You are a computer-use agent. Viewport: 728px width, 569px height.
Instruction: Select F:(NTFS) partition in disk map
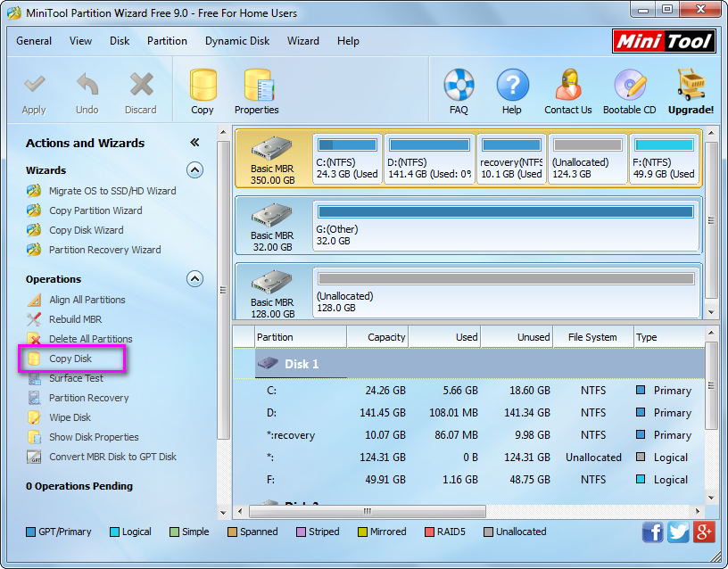664,159
